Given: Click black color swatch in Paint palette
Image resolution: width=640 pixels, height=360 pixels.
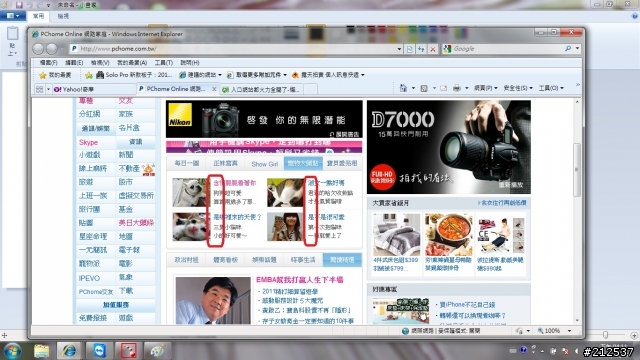Looking at the screenshot, I should tap(350, 29).
